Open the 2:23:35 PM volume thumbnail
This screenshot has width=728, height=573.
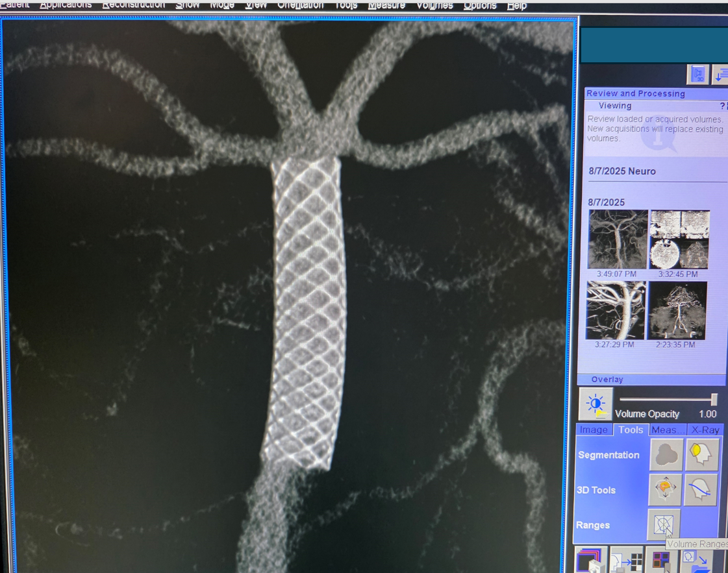pyautogui.click(x=677, y=310)
